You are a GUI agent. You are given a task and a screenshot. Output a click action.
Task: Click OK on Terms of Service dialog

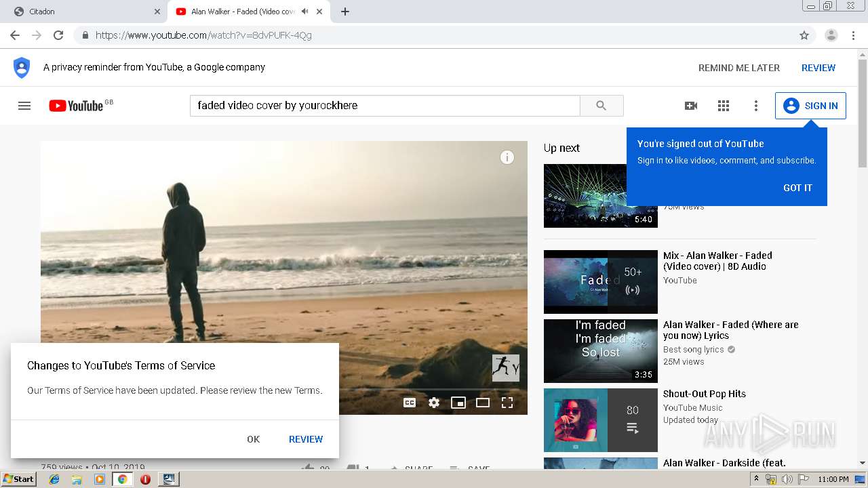coord(253,439)
